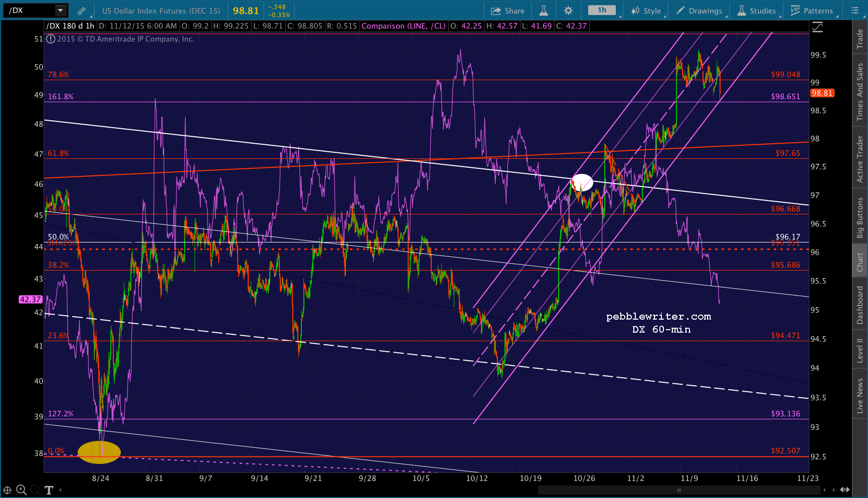
Task: Click the magenta 42.37 comparison price bubble
Action: point(30,300)
